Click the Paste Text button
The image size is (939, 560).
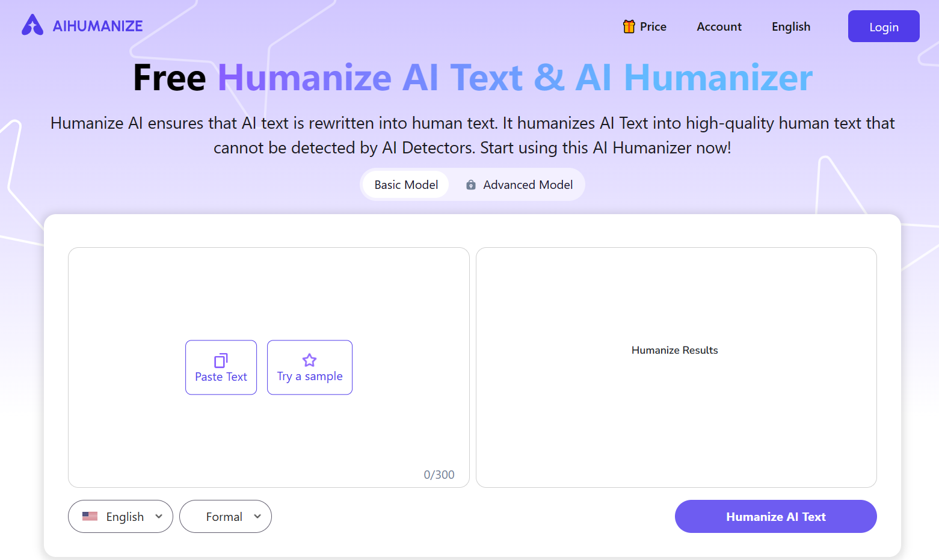coord(221,368)
